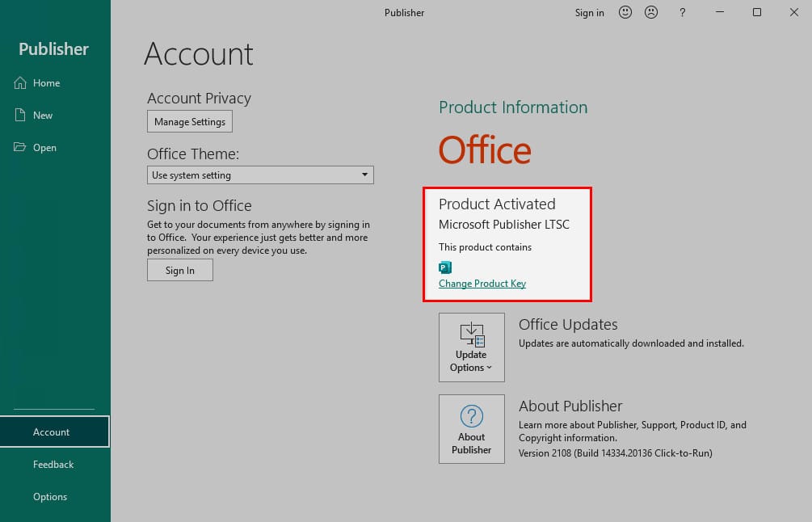Open the Feedback section in sidebar

[x=53, y=465]
